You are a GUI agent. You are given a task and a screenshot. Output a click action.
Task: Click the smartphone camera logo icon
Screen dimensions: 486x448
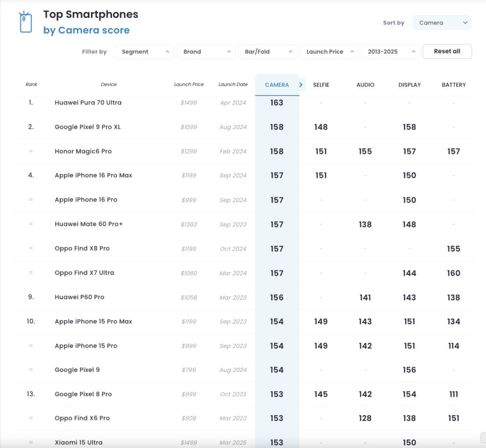tap(26, 21)
